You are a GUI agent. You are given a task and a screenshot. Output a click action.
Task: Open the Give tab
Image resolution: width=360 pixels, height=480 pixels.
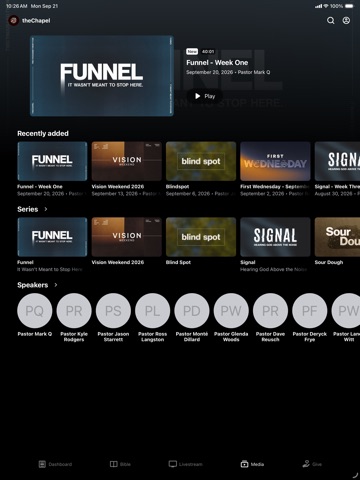[312, 464]
